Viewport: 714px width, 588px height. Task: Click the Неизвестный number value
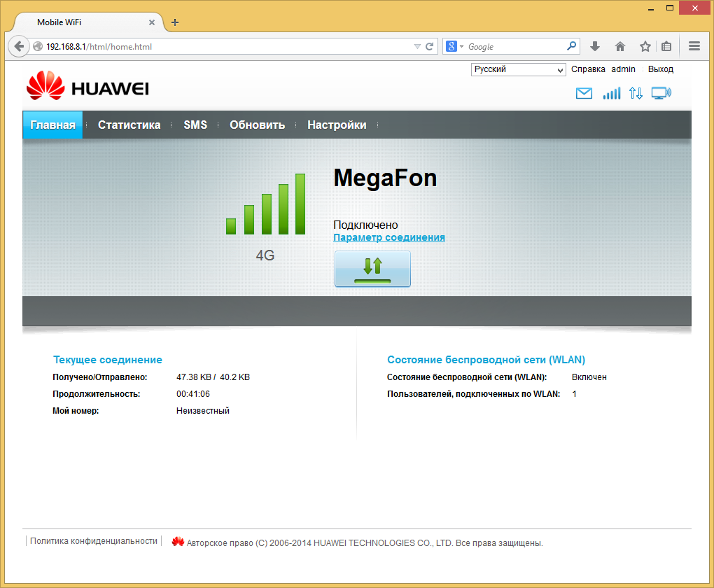202,411
